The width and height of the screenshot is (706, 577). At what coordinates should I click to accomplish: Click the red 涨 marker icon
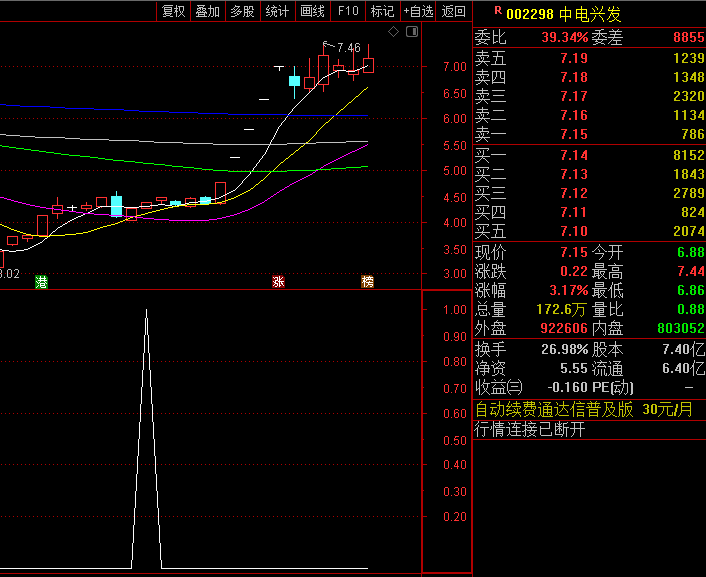coord(278,282)
